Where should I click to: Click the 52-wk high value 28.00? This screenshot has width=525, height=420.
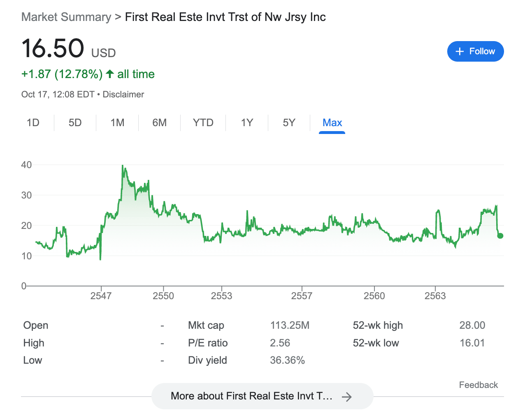click(x=472, y=325)
